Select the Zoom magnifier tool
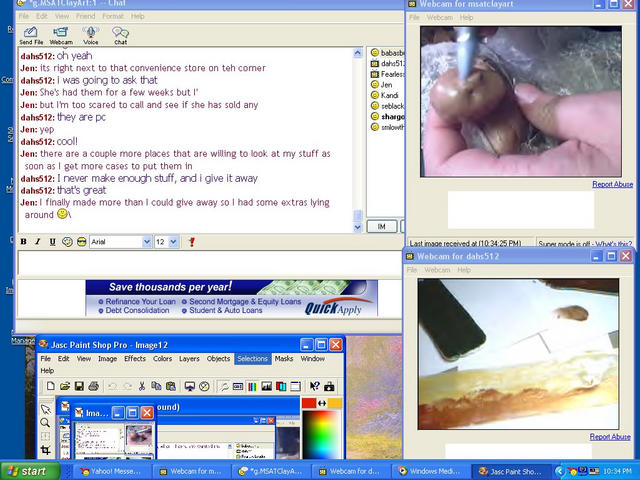 tap(46, 423)
